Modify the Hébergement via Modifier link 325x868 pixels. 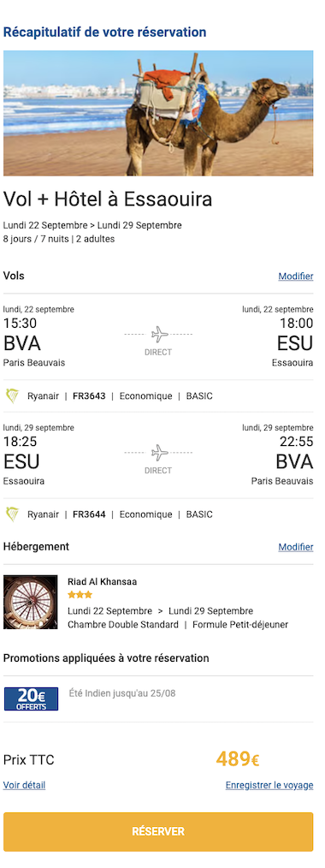[x=296, y=547]
